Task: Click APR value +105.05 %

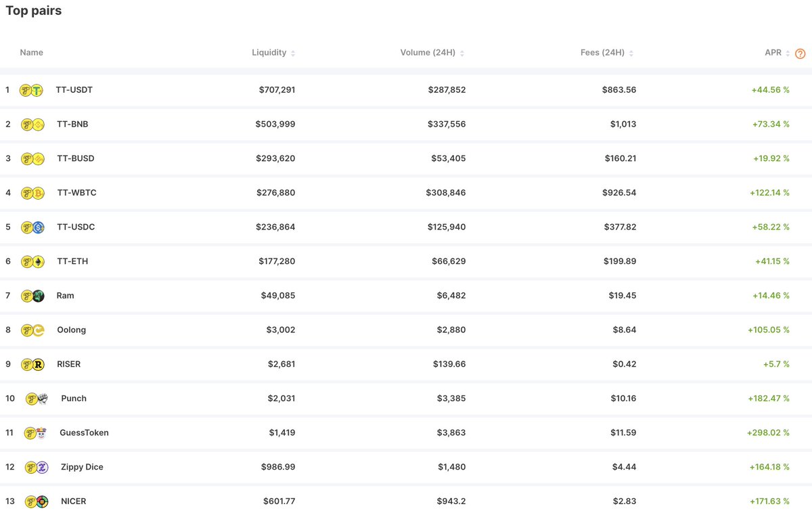Action: tap(769, 330)
